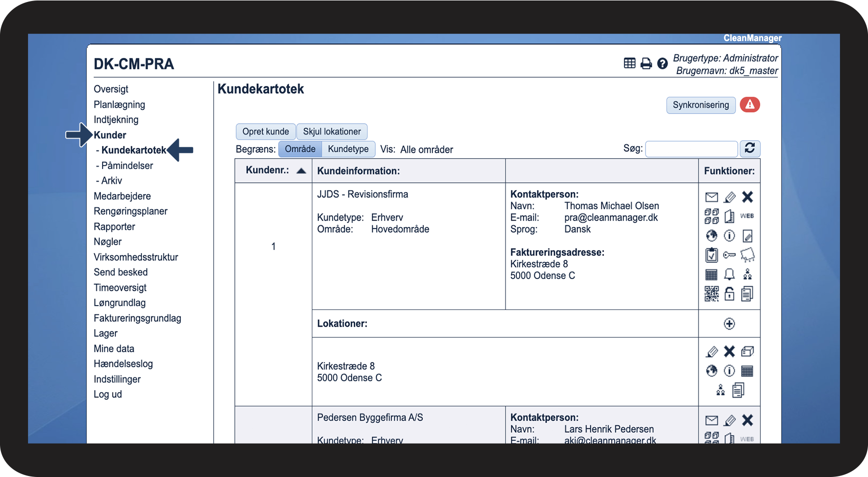Open Oversigt in sidebar menu
The image size is (868, 477).
(x=111, y=89)
